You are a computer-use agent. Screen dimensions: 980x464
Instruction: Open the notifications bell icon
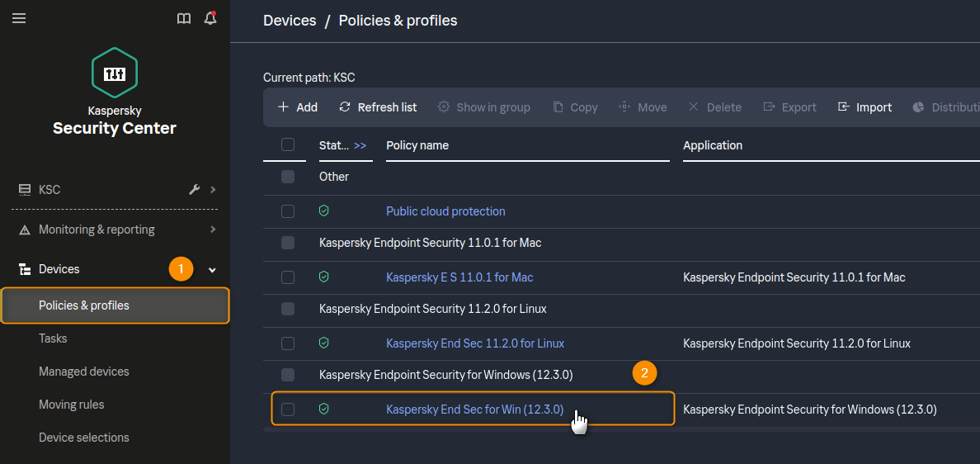click(210, 18)
